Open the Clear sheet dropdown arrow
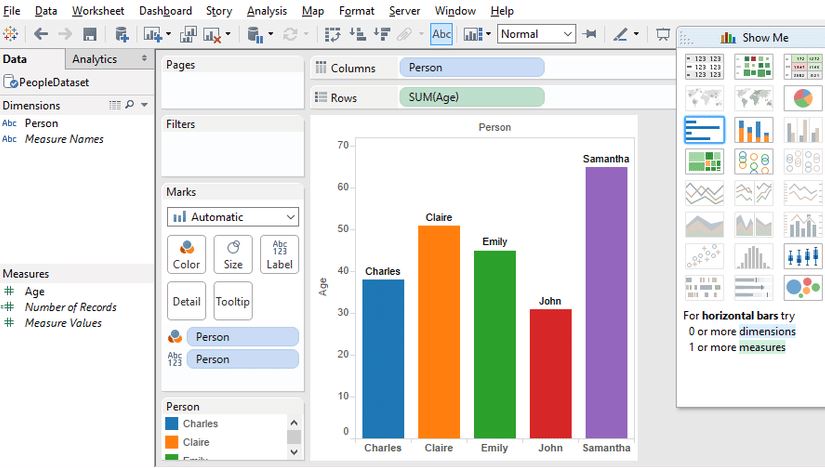825x468 pixels. 228,34
